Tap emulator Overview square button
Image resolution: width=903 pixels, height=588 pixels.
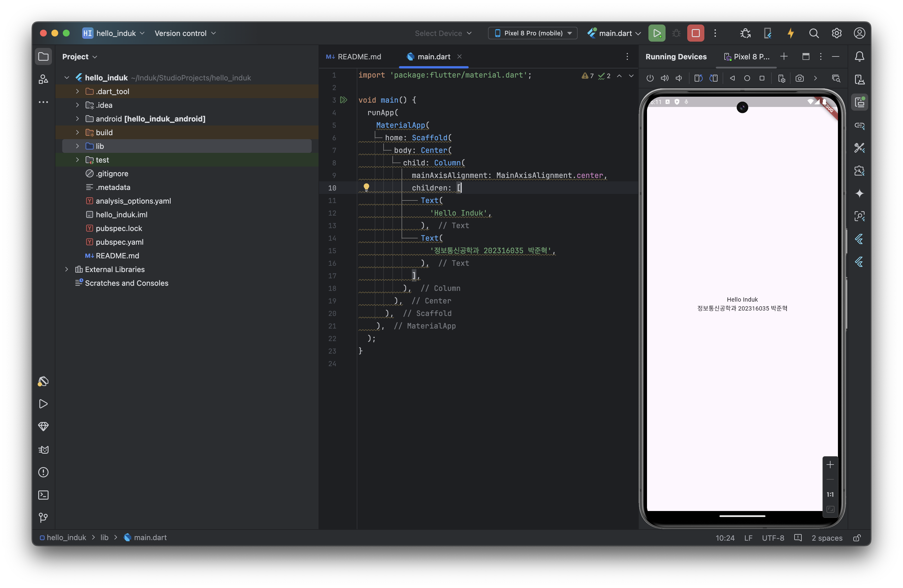tap(762, 78)
